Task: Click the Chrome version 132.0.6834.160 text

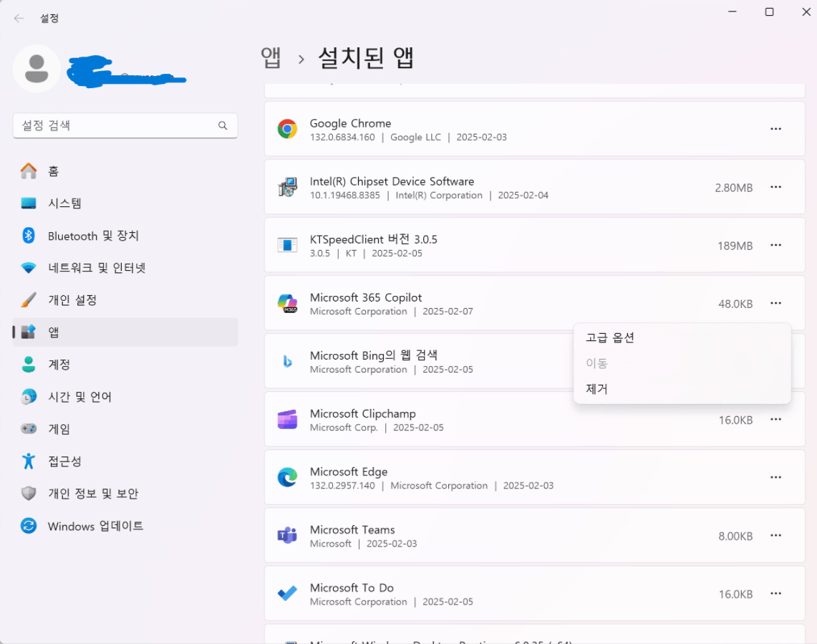Action: pos(342,137)
